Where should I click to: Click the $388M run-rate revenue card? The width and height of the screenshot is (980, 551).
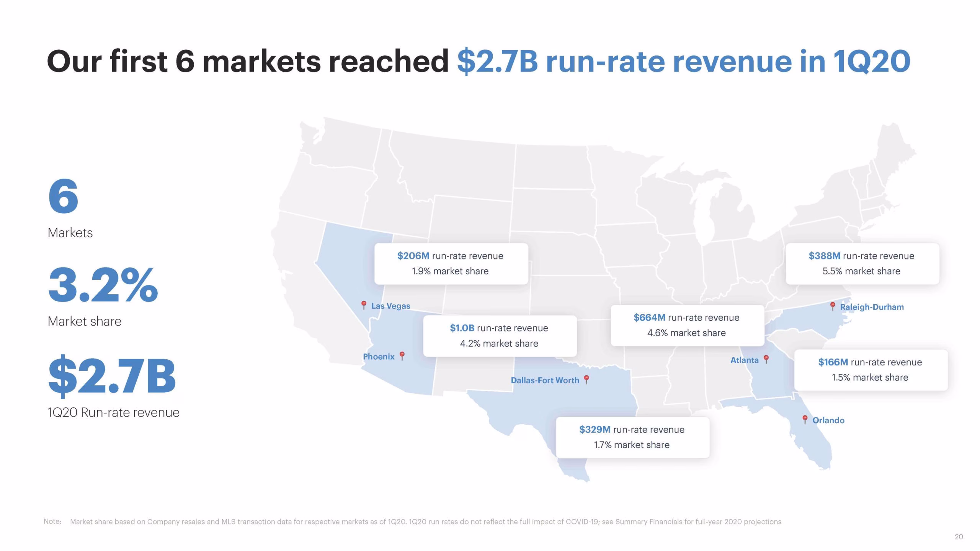pos(862,264)
